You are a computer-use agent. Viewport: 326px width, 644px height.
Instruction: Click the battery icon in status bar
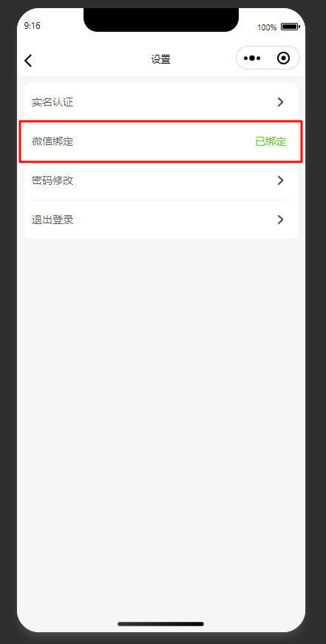tap(291, 27)
